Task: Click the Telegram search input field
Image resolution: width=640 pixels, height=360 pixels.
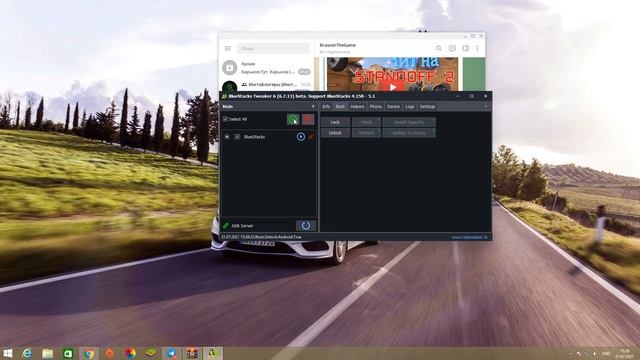Action: click(x=273, y=48)
